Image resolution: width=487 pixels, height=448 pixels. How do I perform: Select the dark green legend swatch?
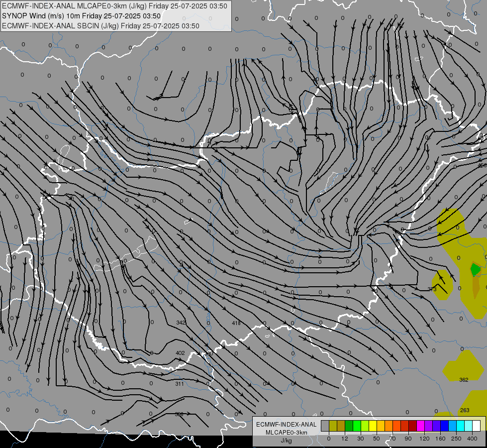(349, 426)
